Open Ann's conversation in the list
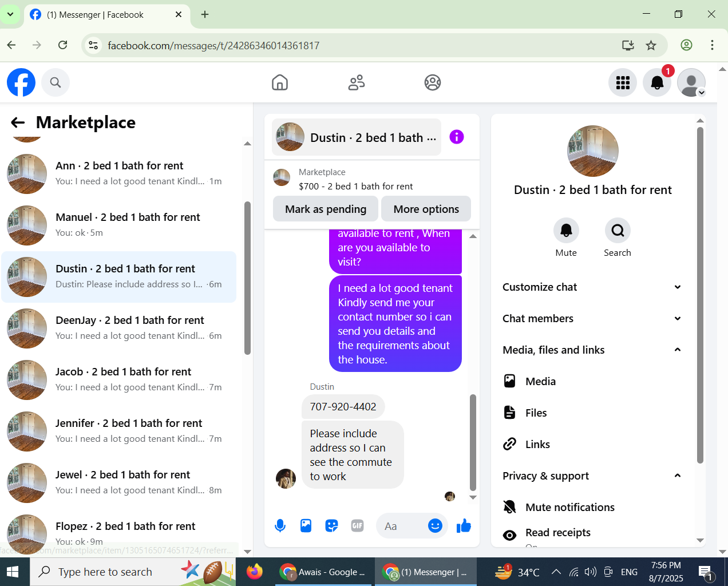Viewport: 728px width, 586px height. point(118,173)
